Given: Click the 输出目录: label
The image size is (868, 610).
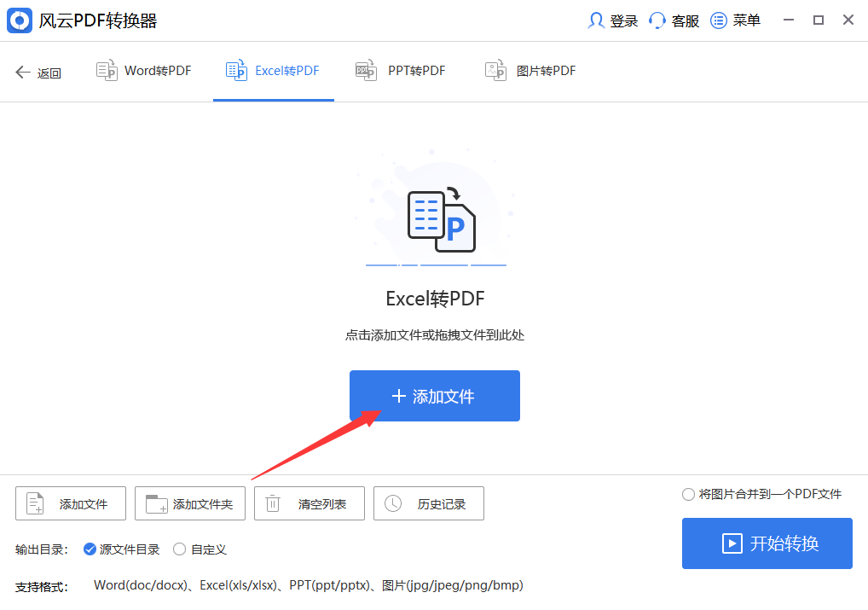Looking at the screenshot, I should [x=42, y=549].
